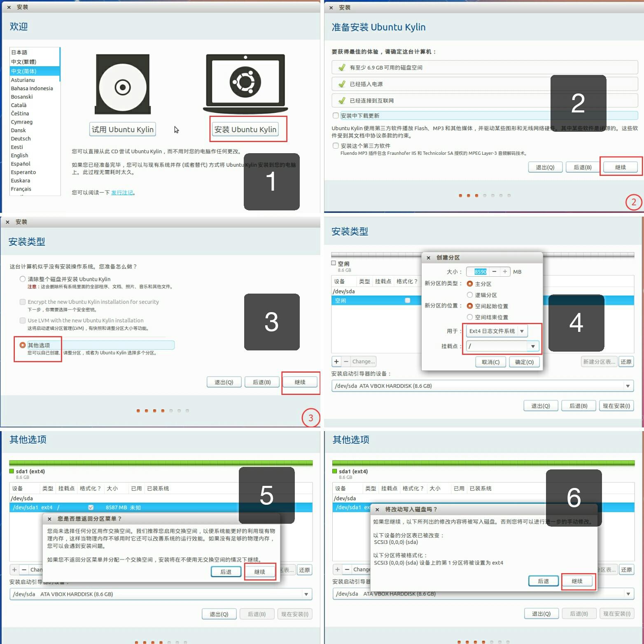Click the laptop Ubuntu icon in the 欢迎 window
The width and height of the screenshot is (644, 644).
[x=245, y=84]
